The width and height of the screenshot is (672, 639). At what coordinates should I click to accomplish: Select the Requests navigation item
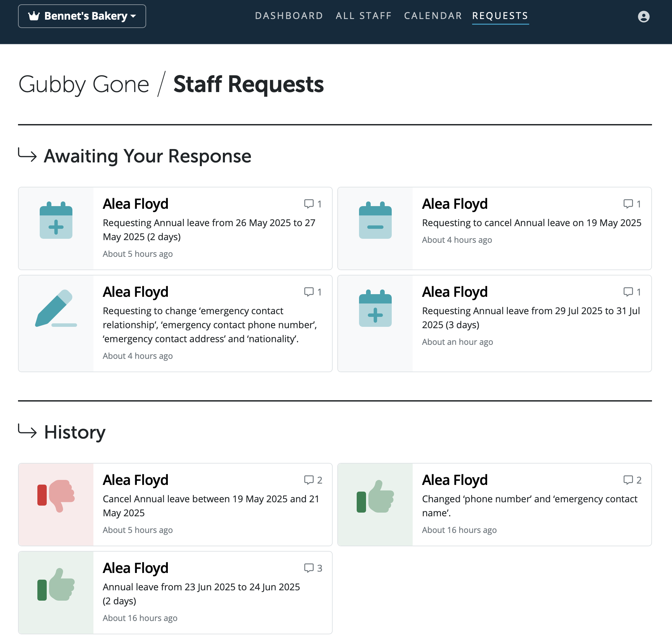coord(500,16)
